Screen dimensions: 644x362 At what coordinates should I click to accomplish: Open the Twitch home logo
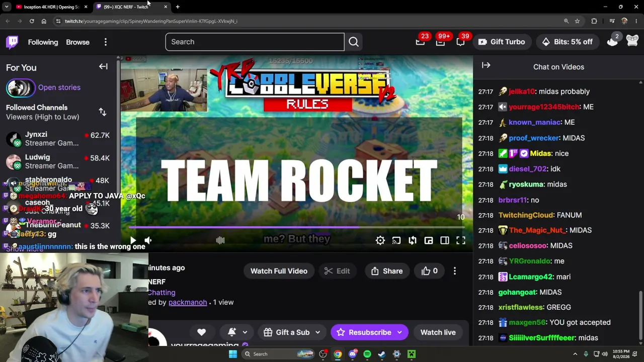pyautogui.click(x=13, y=42)
